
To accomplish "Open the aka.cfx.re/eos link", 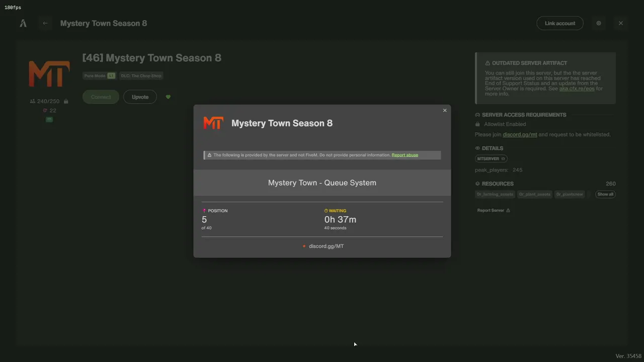I will 577,88.
